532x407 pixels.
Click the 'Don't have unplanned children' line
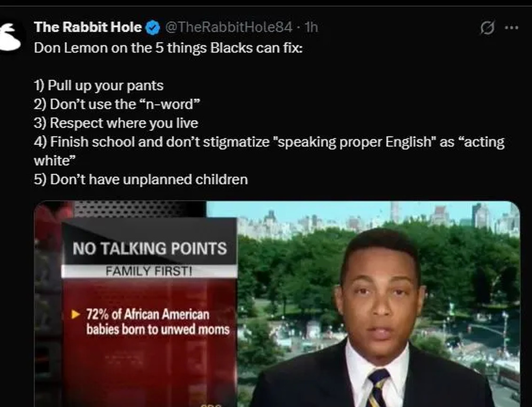[141, 179]
